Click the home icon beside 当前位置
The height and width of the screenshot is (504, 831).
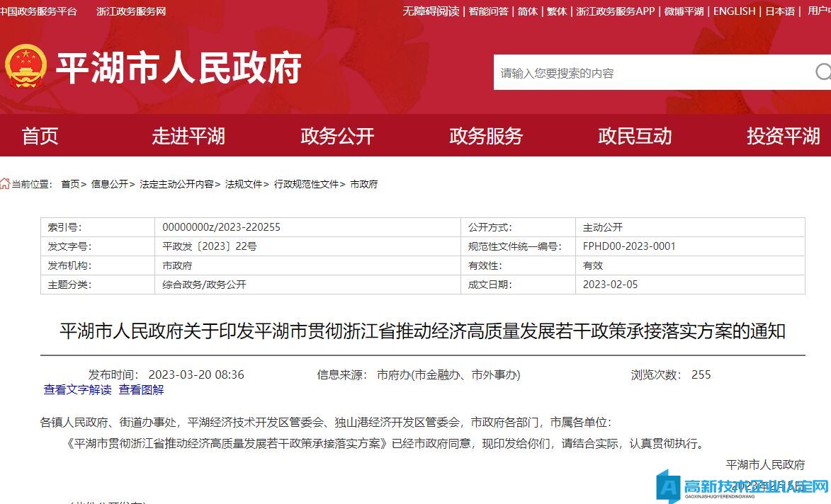pyautogui.click(x=5, y=184)
